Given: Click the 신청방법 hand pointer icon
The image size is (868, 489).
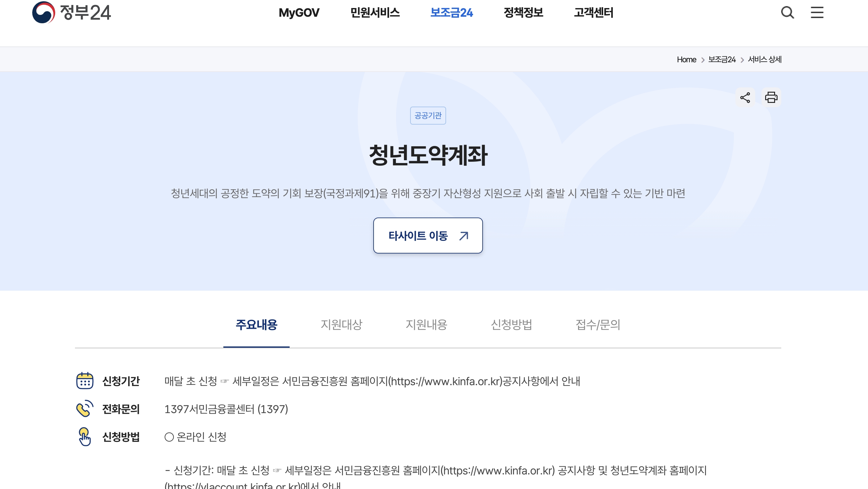Looking at the screenshot, I should (85, 437).
